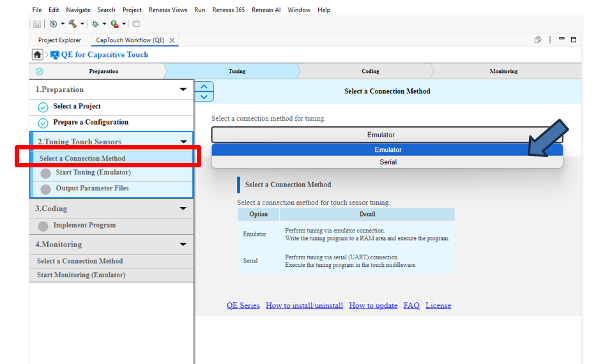Click the Save disk icon in toolbar
The height and width of the screenshot is (364, 596).
[x=38, y=24]
